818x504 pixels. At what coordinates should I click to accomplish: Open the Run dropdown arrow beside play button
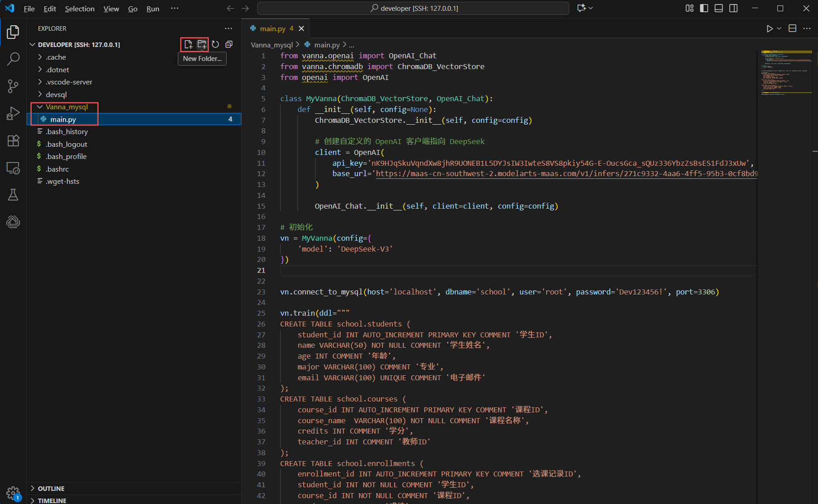[779, 28]
